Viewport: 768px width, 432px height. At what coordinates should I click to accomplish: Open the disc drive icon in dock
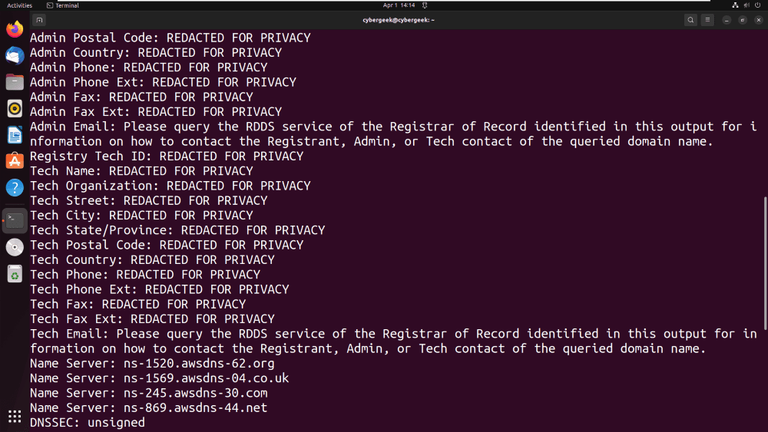click(14, 247)
